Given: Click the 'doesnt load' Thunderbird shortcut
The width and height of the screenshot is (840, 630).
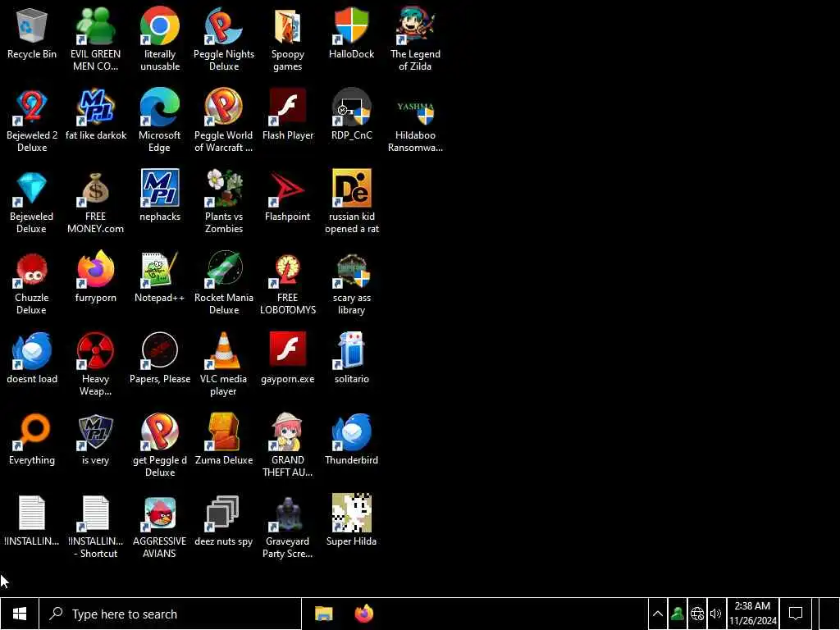Looking at the screenshot, I should click(x=32, y=351).
